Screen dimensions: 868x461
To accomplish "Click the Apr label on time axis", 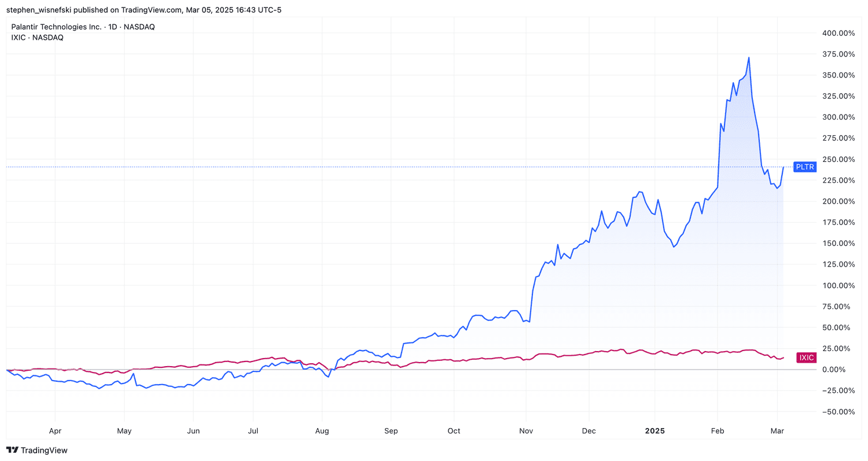I will click(55, 431).
